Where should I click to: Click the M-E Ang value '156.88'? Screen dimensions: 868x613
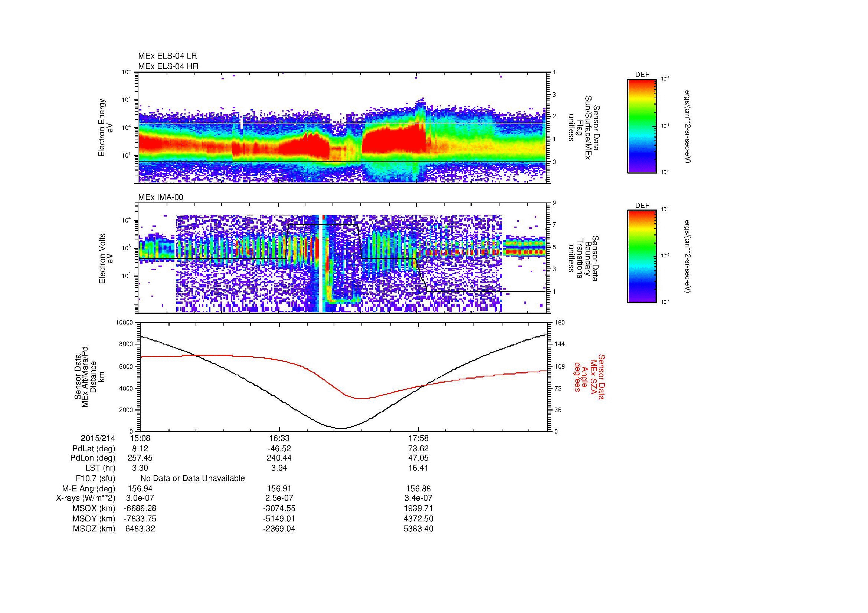tap(418, 489)
